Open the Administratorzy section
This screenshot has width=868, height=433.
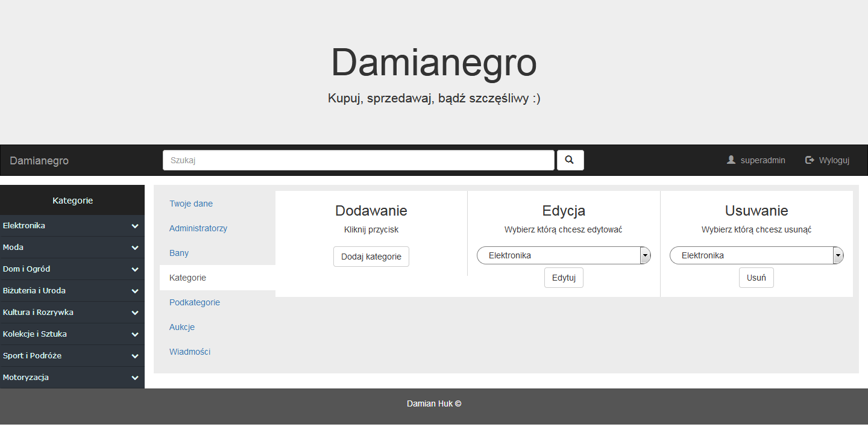(198, 228)
